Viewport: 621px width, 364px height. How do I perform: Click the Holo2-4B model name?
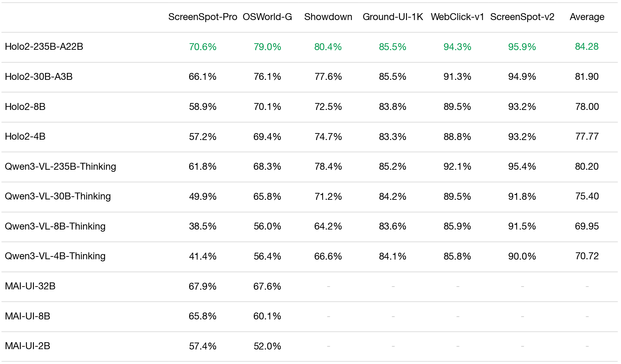pos(25,137)
